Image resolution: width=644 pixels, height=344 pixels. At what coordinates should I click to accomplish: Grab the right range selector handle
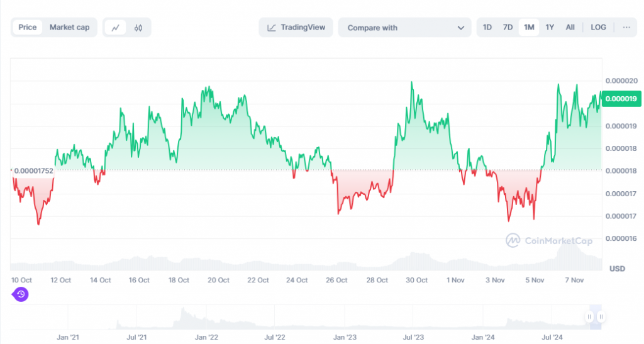601,317
